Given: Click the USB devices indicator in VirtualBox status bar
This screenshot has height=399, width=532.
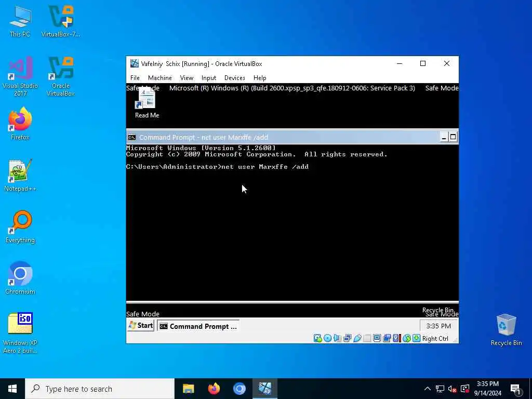Looking at the screenshot, I should [357, 338].
